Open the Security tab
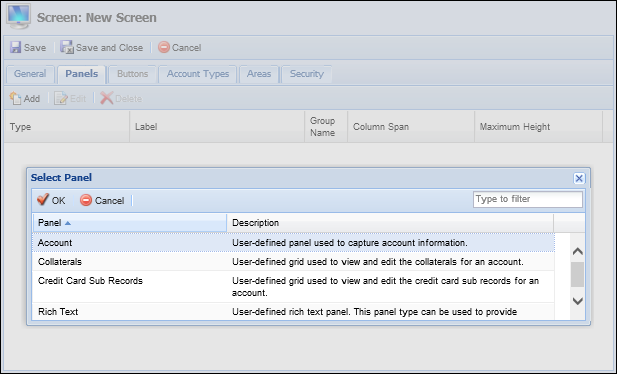This screenshot has width=617, height=374. coord(307,74)
